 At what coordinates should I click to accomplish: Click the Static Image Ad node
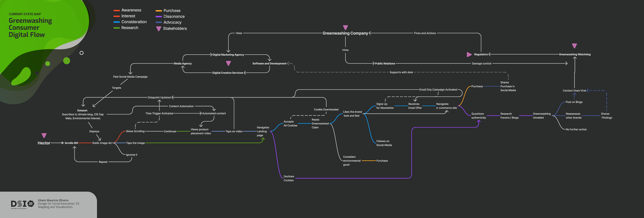pos(102,143)
